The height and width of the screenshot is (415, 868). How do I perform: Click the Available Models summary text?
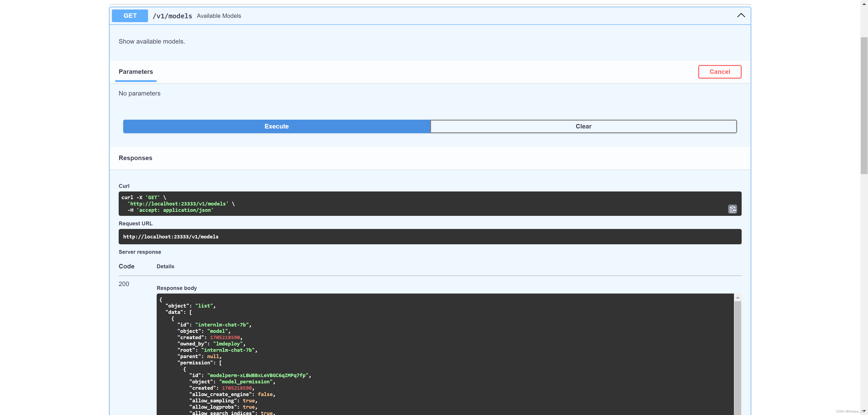pos(219,16)
